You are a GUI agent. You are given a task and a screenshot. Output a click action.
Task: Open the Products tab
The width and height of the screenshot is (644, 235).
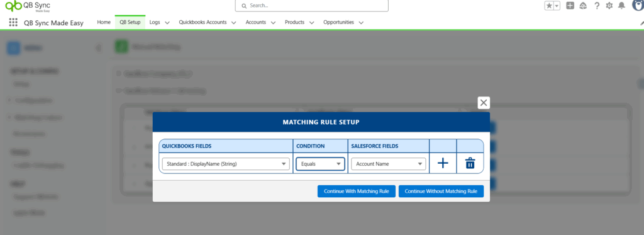point(294,22)
